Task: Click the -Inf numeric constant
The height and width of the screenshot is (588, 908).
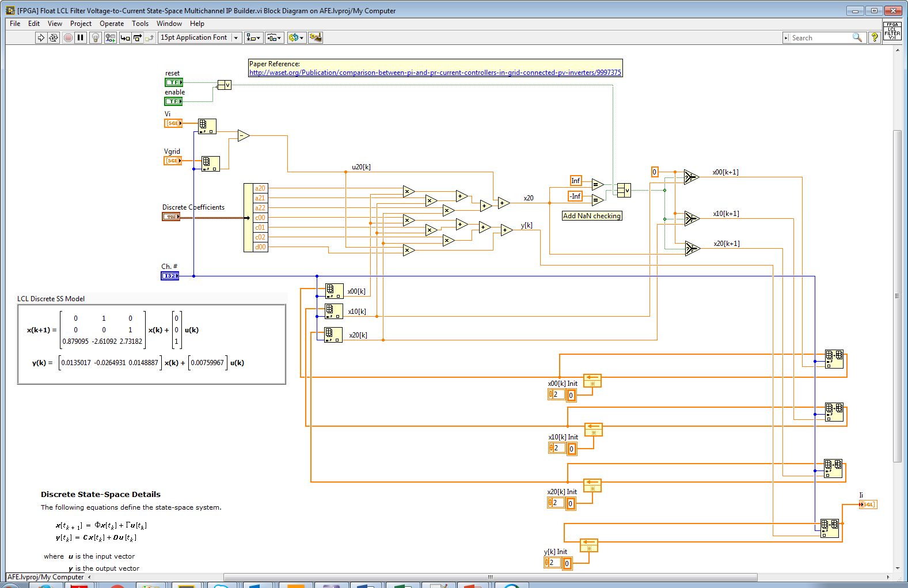Action: [x=575, y=196]
